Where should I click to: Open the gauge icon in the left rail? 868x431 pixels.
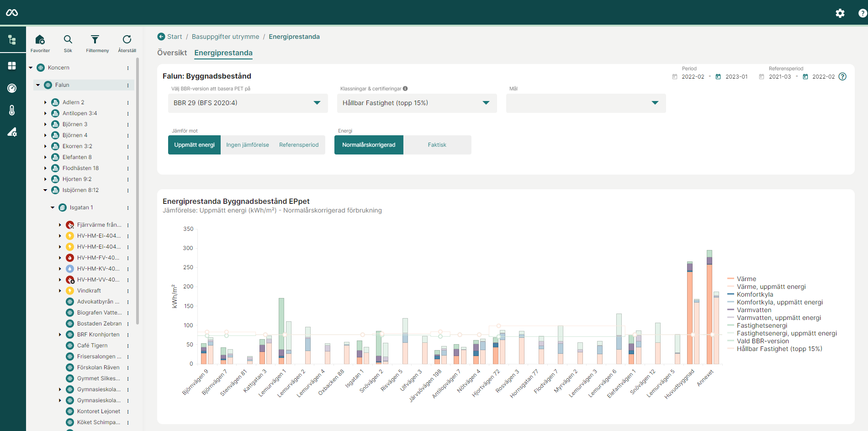point(12,88)
